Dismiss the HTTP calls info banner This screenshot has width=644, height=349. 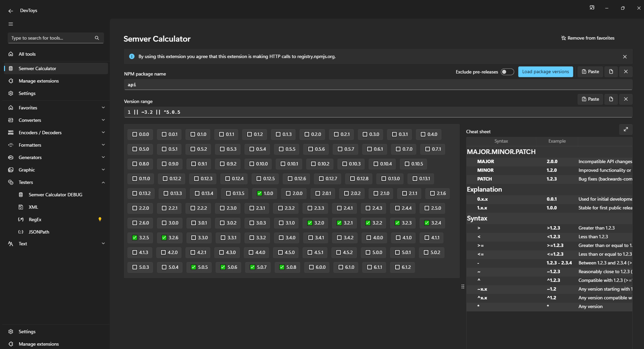click(625, 57)
